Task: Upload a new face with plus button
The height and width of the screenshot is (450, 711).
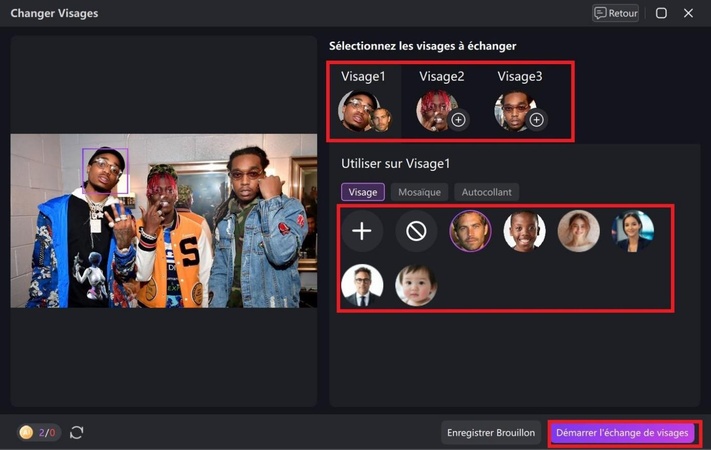Action: (362, 231)
